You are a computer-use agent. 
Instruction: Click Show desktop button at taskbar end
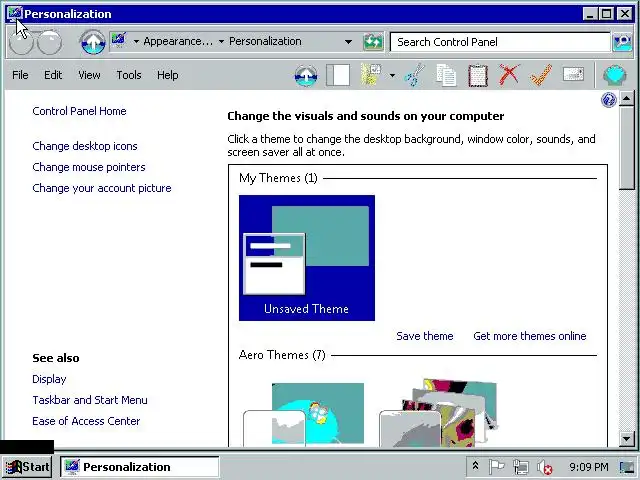coord(627,467)
